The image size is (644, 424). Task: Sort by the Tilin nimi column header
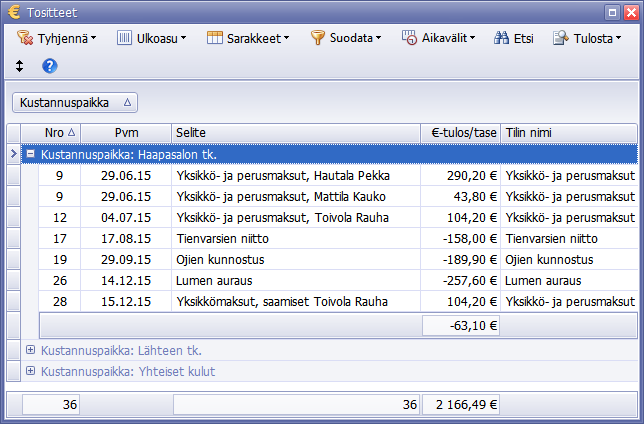[x=569, y=133]
